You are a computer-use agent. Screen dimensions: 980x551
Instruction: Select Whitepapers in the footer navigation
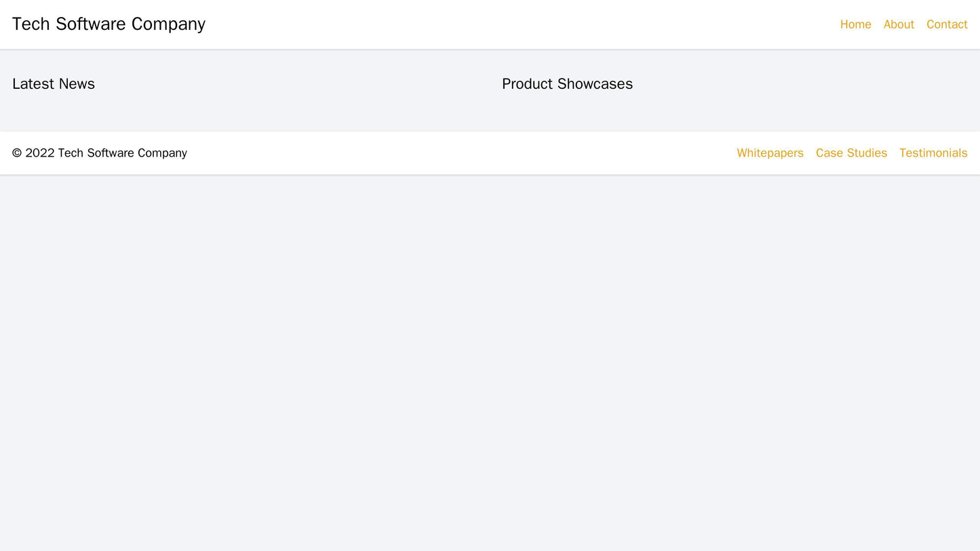pos(770,153)
